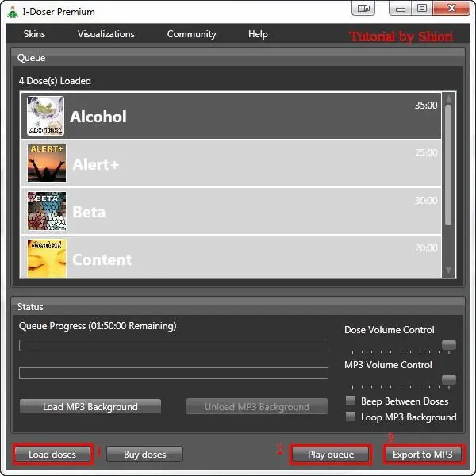The height and width of the screenshot is (476, 476).
Task: Start playback with Play queue button
Action: pos(331,454)
